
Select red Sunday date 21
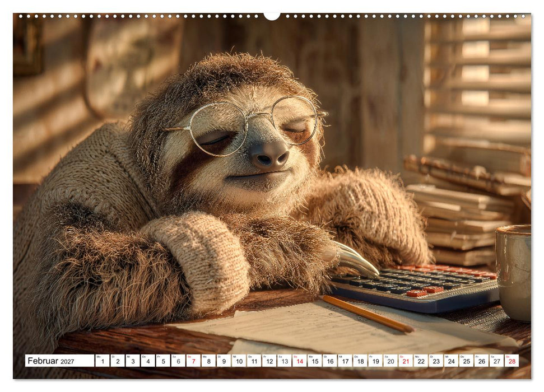406,361
